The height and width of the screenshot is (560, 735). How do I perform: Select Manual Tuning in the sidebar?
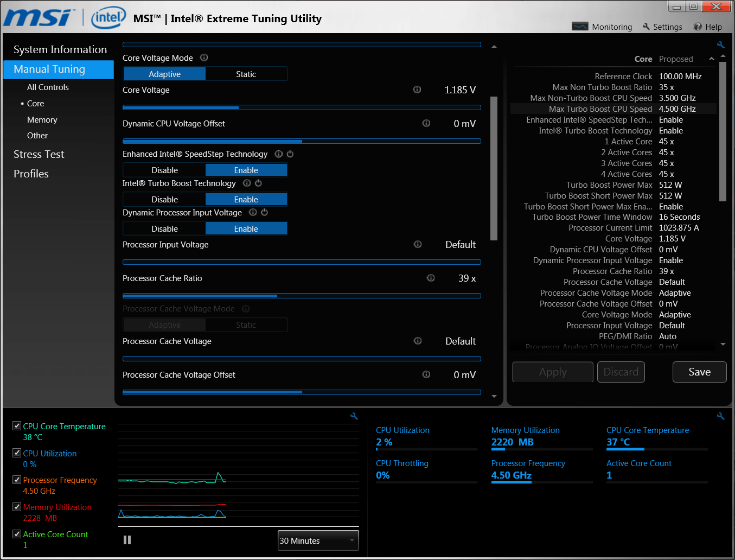(x=59, y=69)
